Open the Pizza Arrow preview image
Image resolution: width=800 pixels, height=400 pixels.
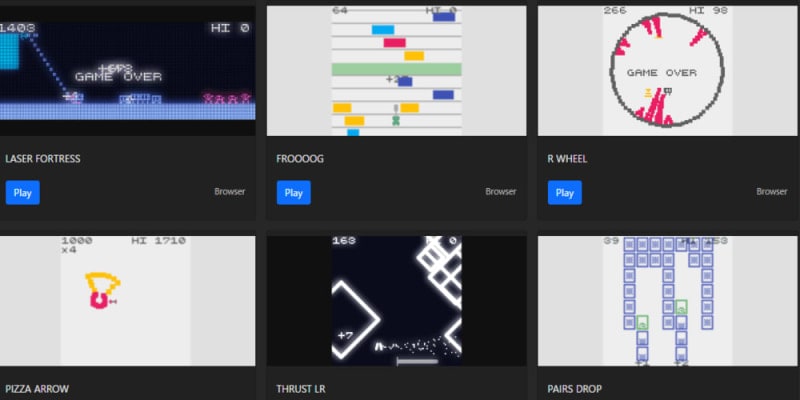click(127, 300)
